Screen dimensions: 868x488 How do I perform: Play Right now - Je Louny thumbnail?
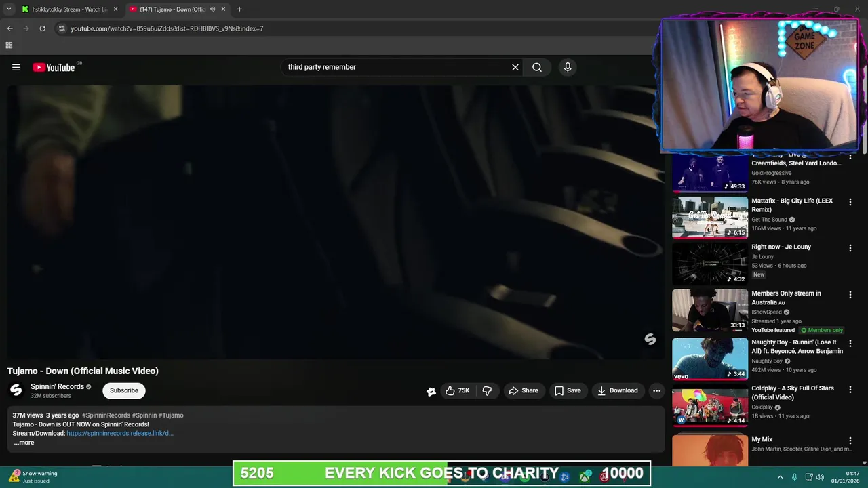coord(710,264)
